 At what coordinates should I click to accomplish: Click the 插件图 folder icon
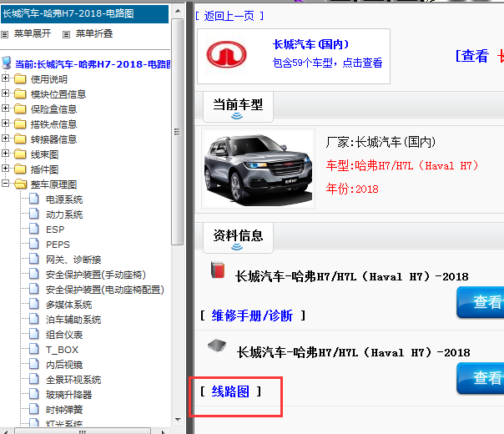tap(20, 169)
